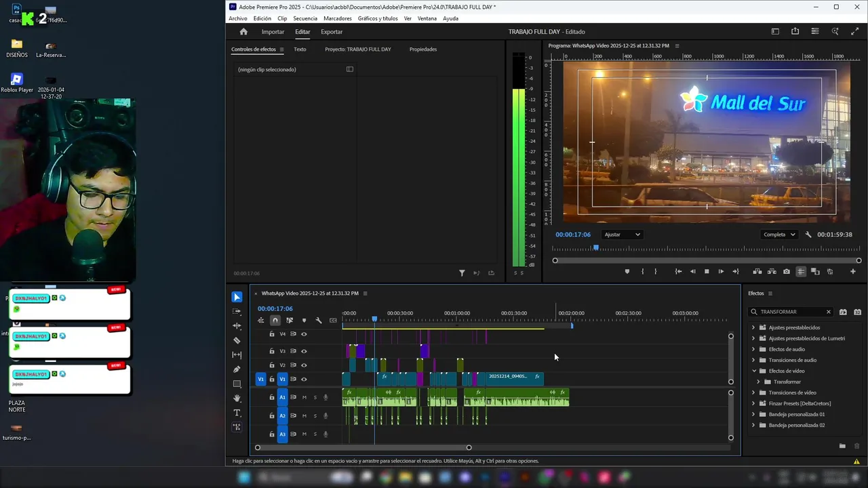The height and width of the screenshot is (488, 868).
Task: Open the Quick Export share icon
Action: pyautogui.click(x=795, y=31)
